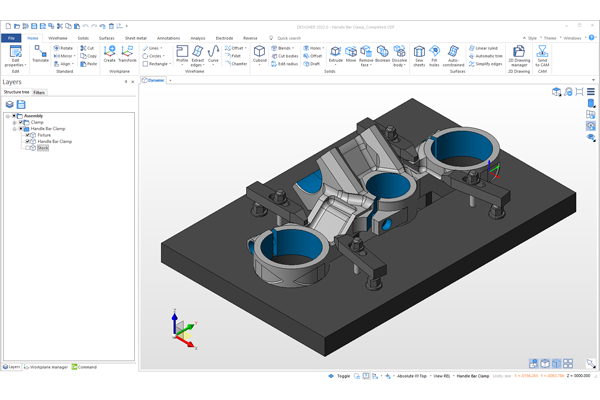The height and width of the screenshot is (400, 600).
Task: Toggle the Clamp layer visibility checkbox
Action: click(x=23, y=122)
